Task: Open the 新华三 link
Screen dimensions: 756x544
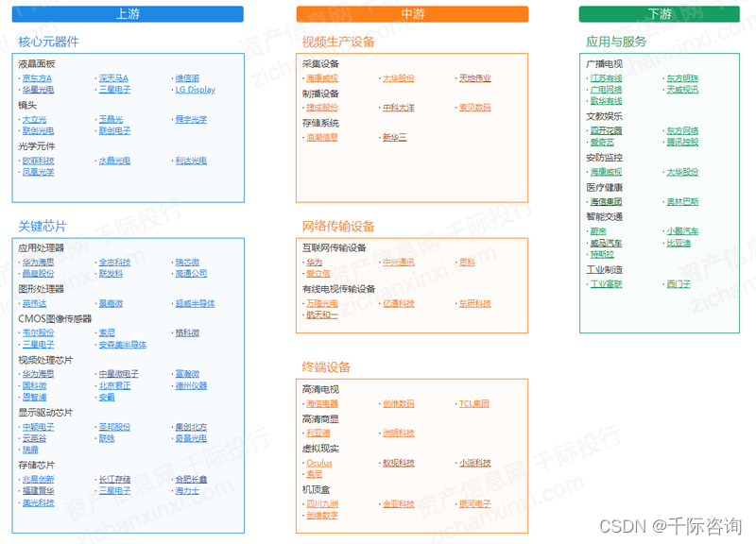Action: pyautogui.click(x=395, y=138)
